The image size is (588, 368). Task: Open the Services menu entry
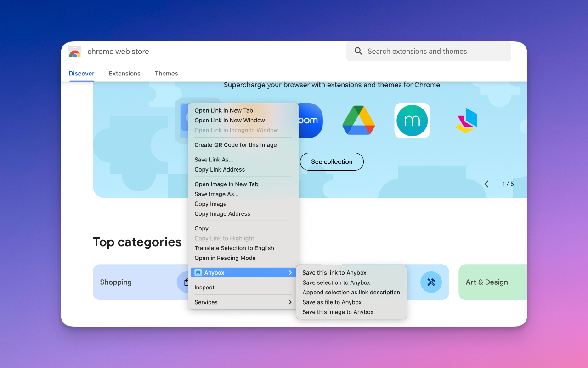coord(243,302)
